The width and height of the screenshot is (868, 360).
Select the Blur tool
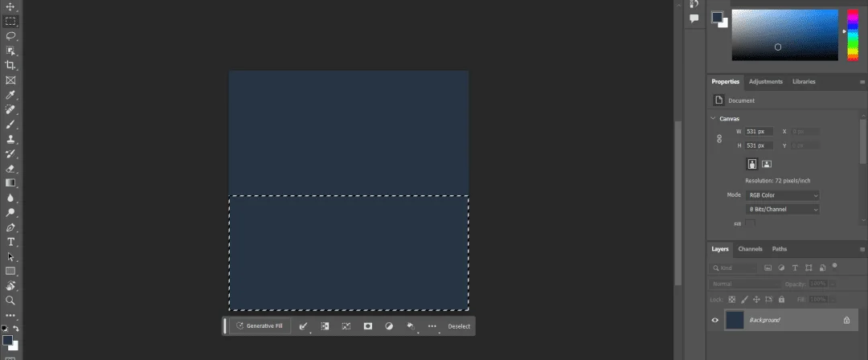tap(10, 198)
